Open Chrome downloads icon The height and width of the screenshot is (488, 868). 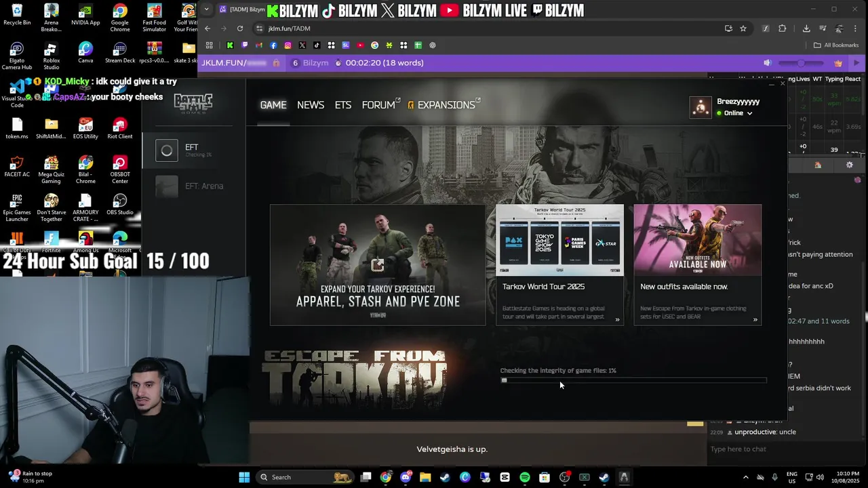806,28
